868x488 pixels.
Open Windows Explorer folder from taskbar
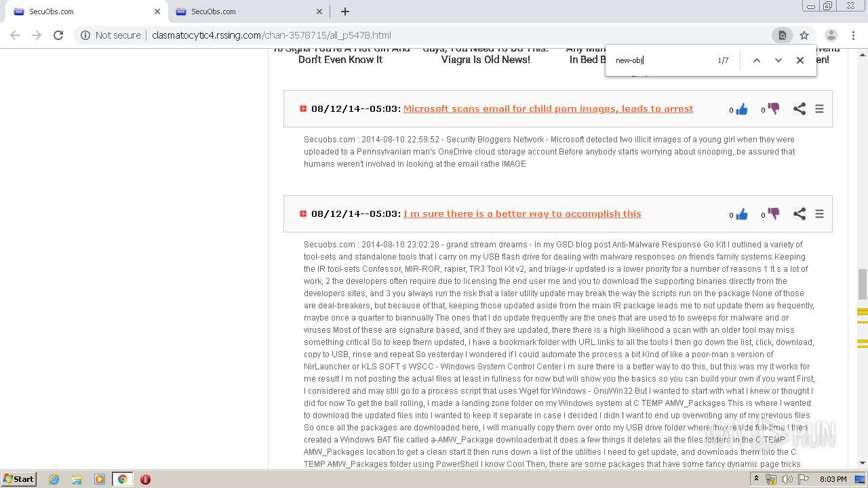[x=77, y=479]
